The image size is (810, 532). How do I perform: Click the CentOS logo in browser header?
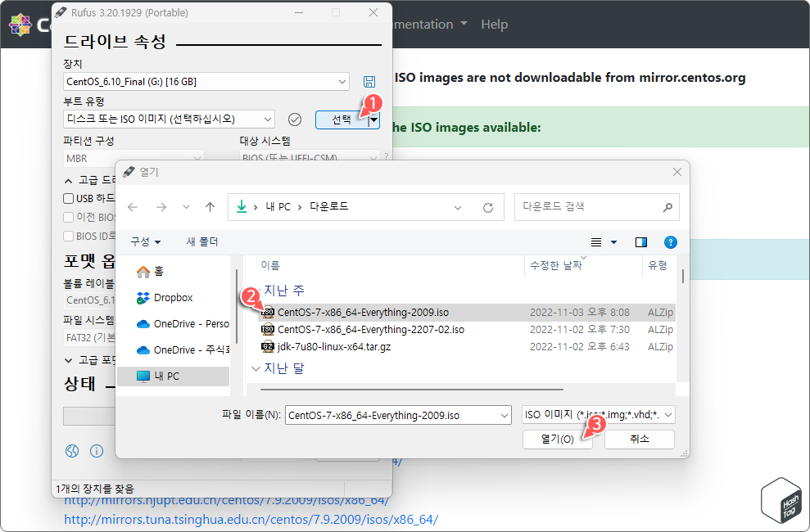point(20,25)
